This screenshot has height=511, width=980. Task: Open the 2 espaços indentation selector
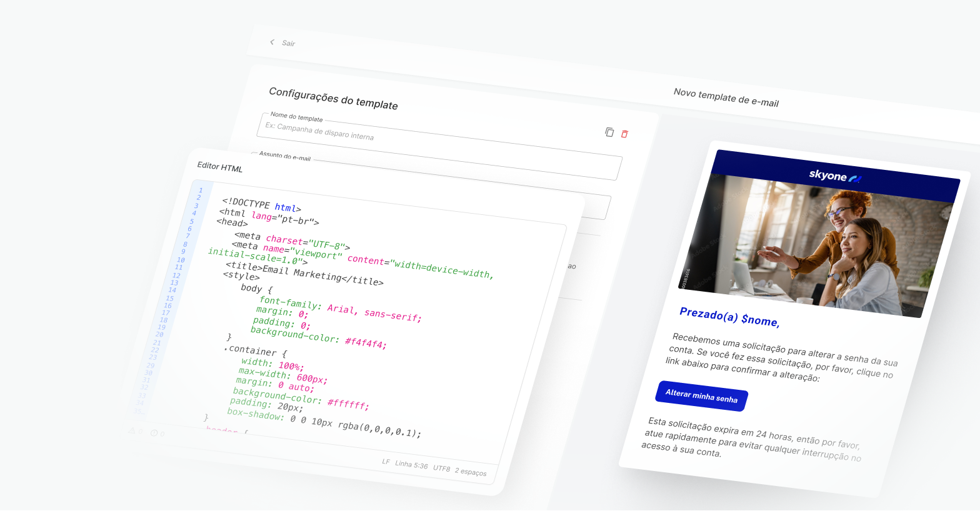(x=471, y=472)
